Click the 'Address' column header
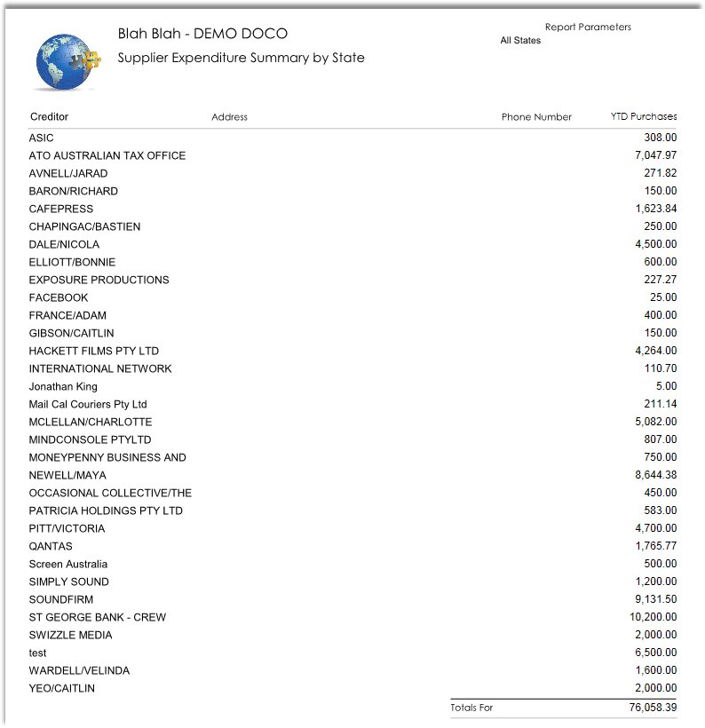 [229, 117]
